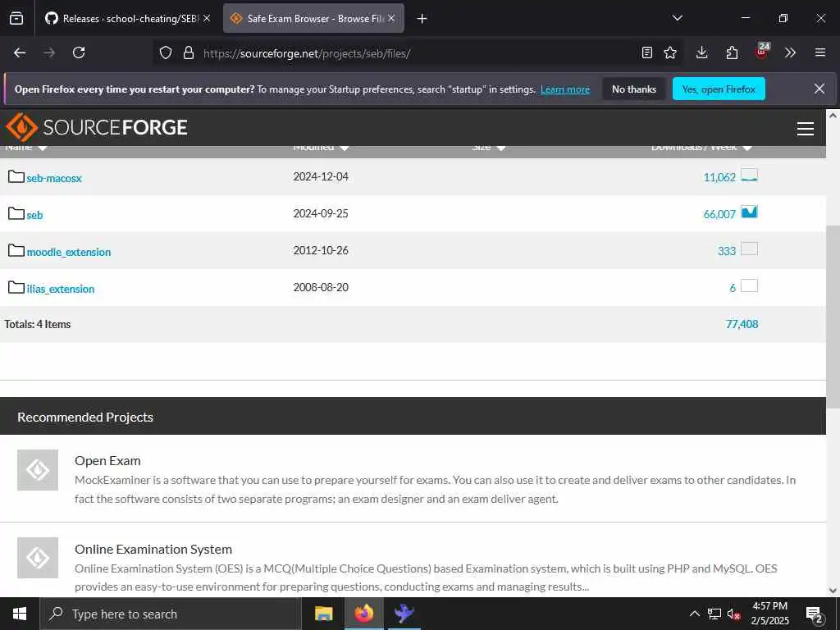Go back using the browser back arrow

click(x=20, y=52)
